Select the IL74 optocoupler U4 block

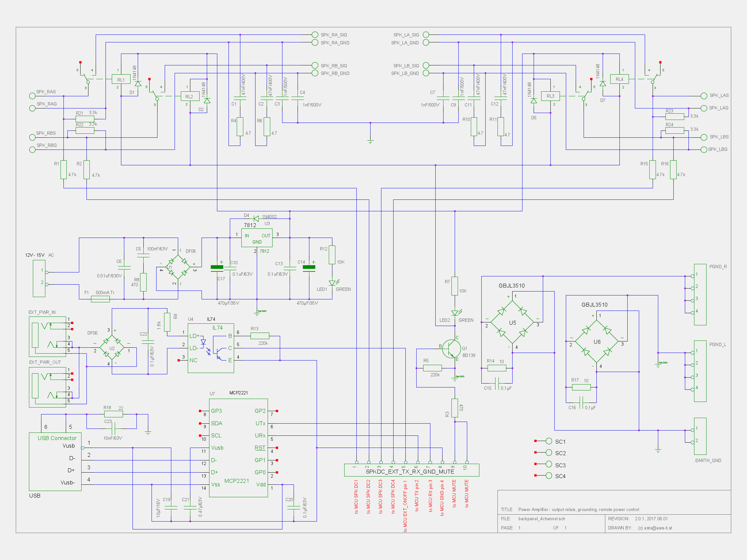[x=211, y=348]
